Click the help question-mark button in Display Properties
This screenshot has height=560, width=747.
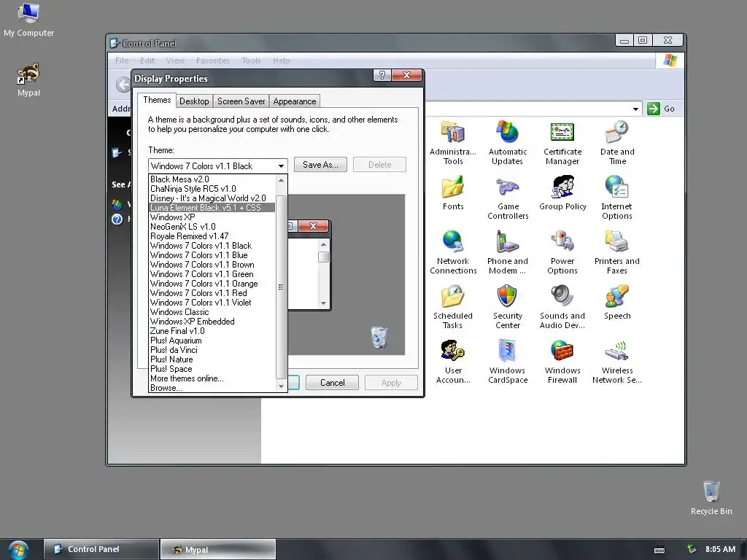tap(382, 75)
